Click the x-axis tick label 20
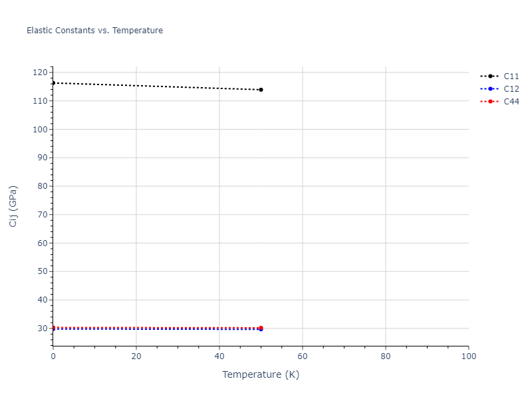 tap(136, 356)
